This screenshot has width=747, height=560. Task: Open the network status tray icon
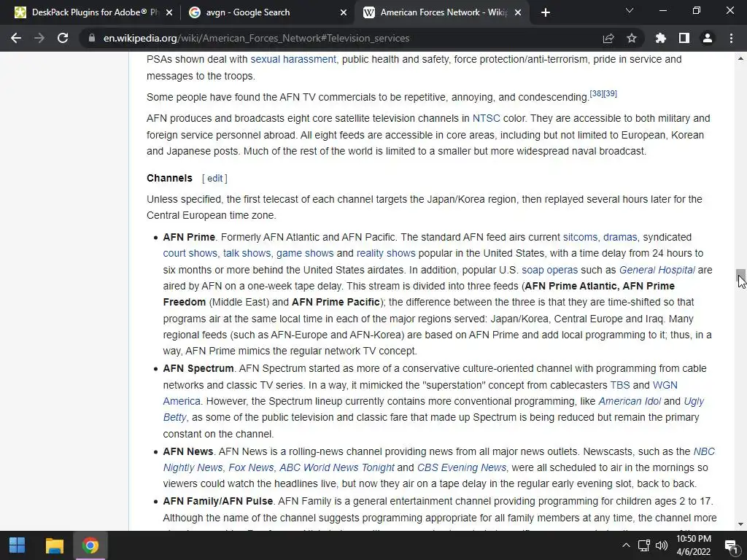coord(644,545)
